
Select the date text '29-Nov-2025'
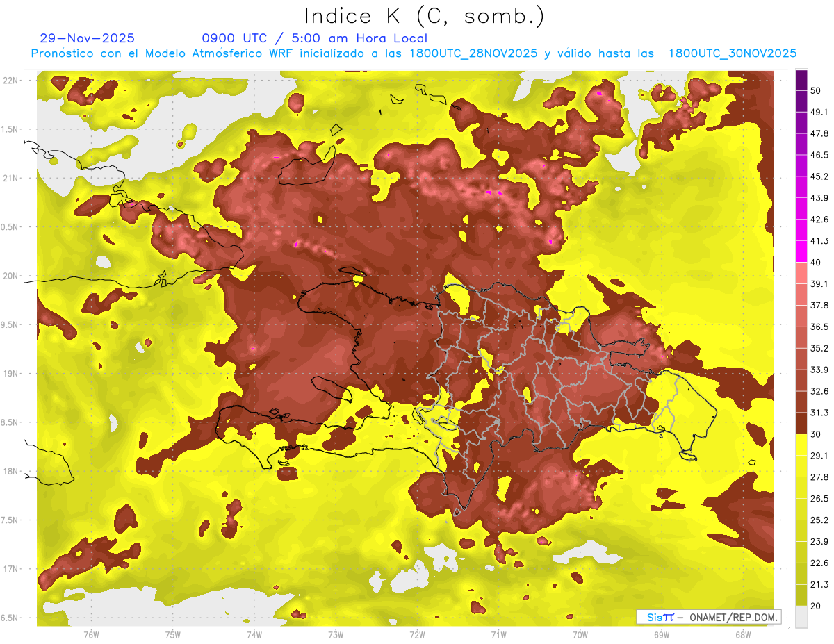pos(88,38)
